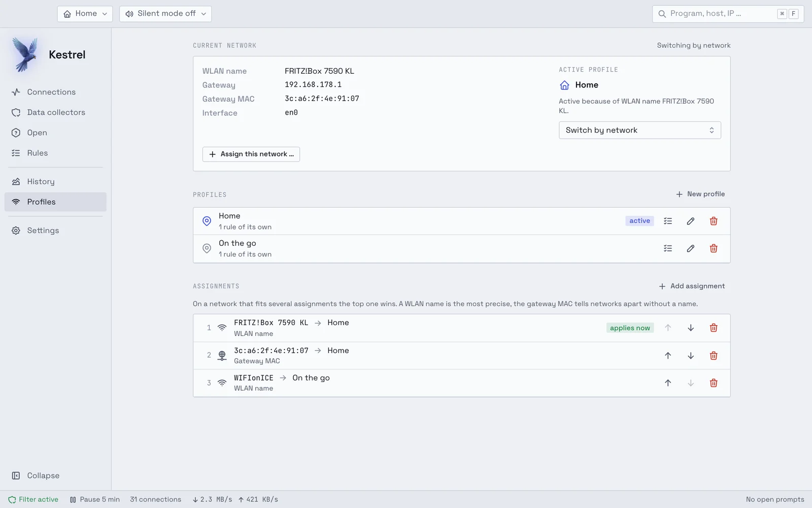Screen dimensions: 812x508
Task: Delete the gateway MAC assignment
Action: 714,356
